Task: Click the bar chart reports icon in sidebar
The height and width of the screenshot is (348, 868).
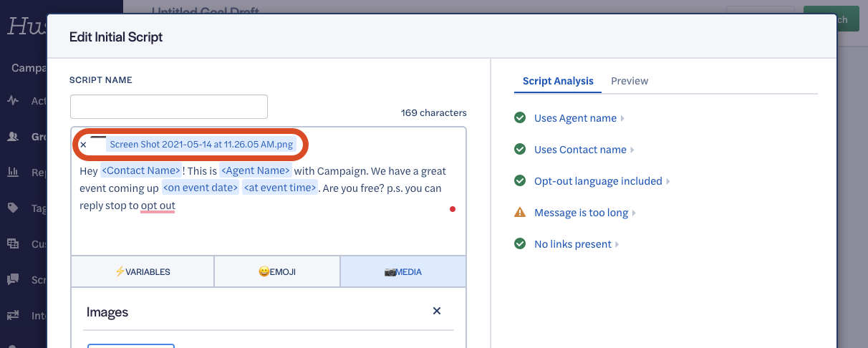Action: 13,172
